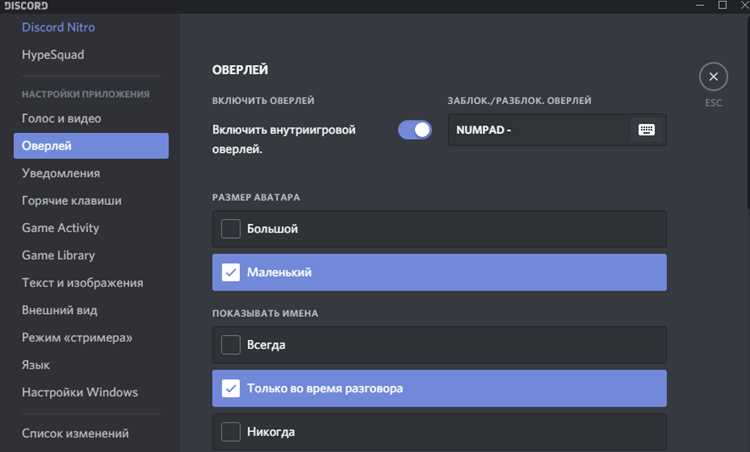Choose Никогда for showing names
Screen dimensions: 750x452
point(439,432)
